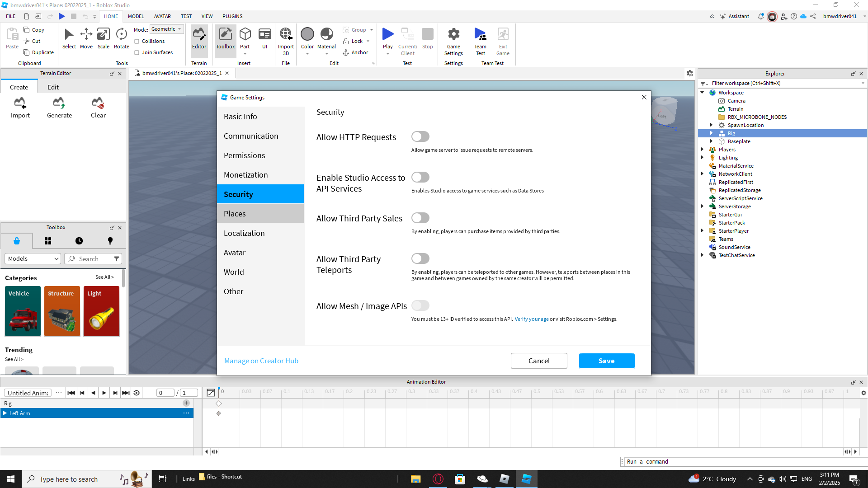This screenshot has height=488, width=868.
Task: Enable the Allow HTTP Requests toggle
Action: point(420,136)
